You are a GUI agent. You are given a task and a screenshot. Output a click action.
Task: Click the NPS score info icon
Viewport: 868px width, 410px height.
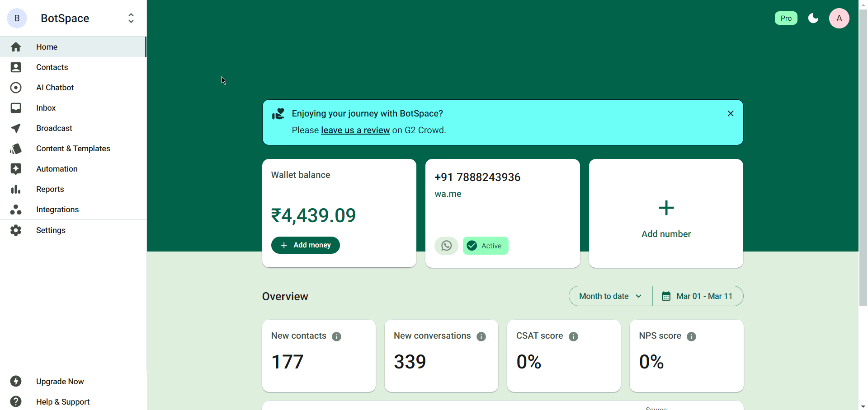click(692, 336)
